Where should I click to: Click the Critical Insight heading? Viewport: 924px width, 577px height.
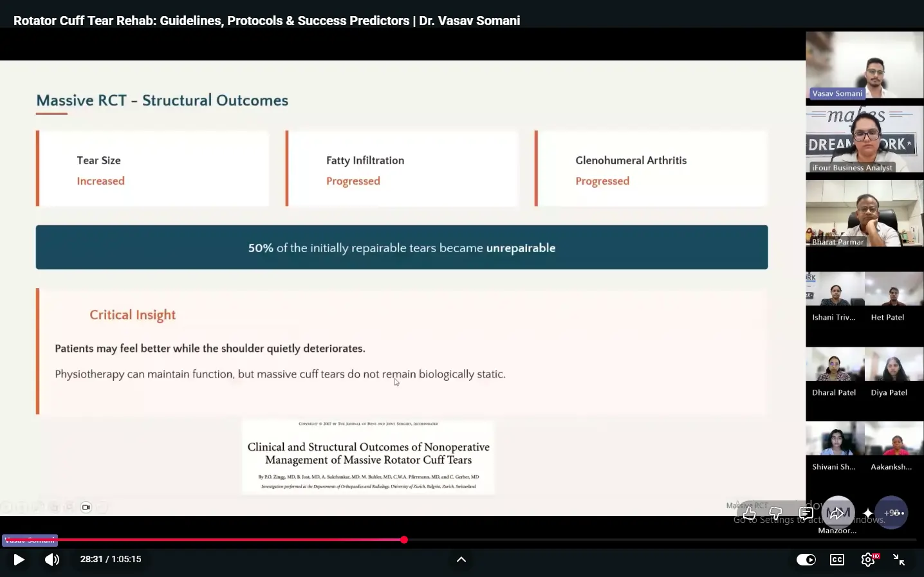click(x=133, y=315)
